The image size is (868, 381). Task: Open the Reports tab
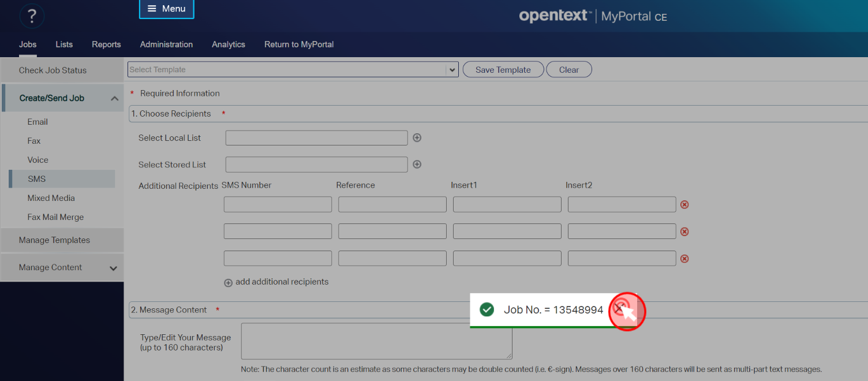click(x=106, y=44)
